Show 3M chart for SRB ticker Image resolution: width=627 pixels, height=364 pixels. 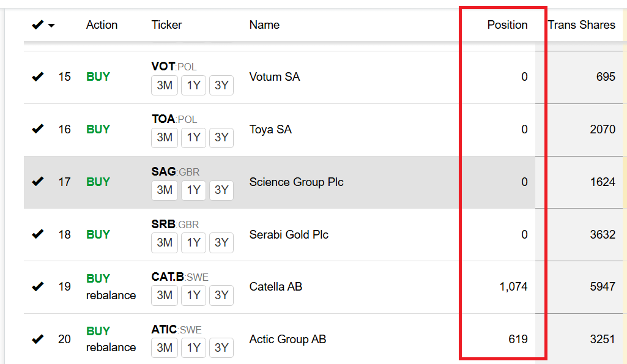click(x=165, y=242)
